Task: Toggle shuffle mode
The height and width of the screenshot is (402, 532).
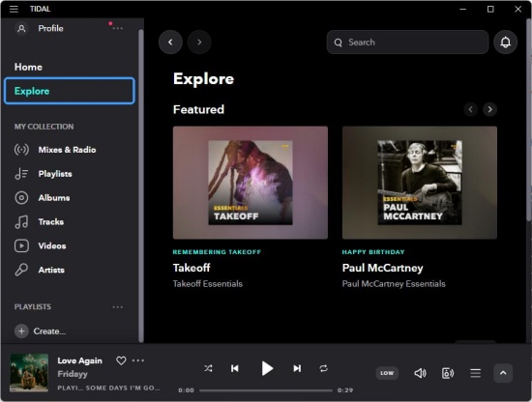Action: click(208, 368)
